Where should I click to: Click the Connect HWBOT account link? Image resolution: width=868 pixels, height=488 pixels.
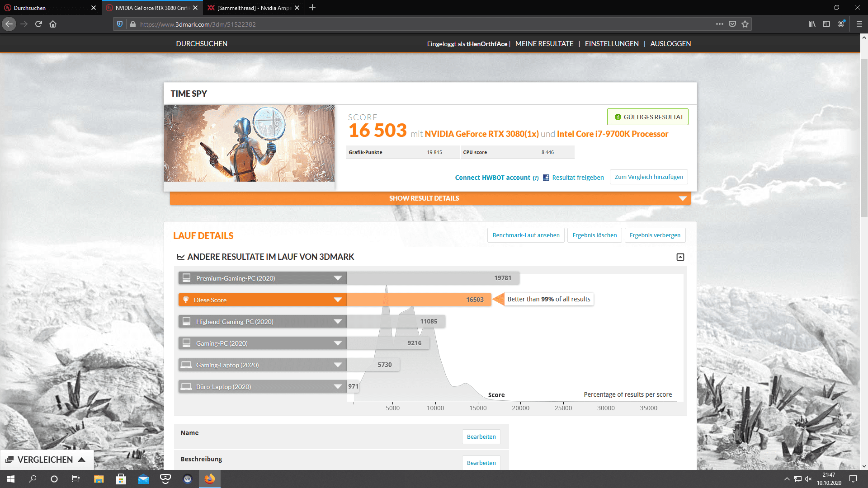492,178
